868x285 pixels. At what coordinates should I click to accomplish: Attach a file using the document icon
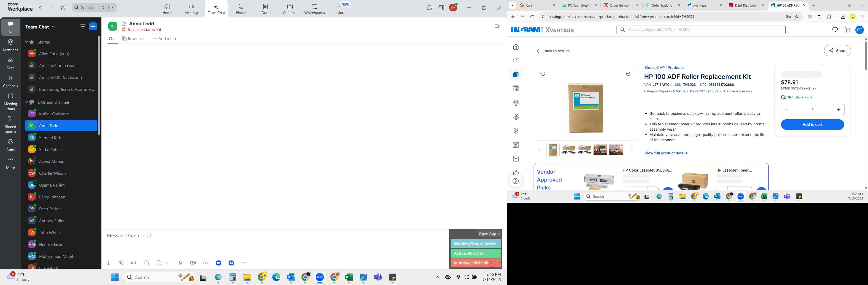point(147,263)
